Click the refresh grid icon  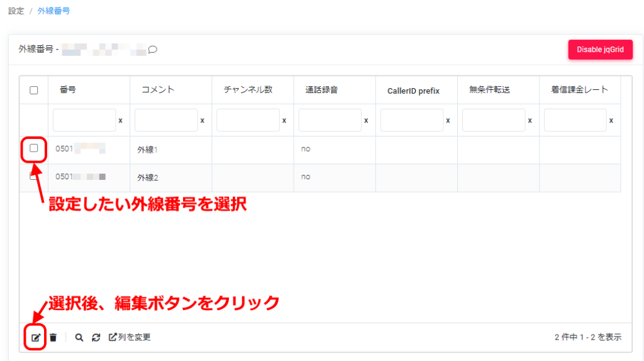click(x=96, y=338)
